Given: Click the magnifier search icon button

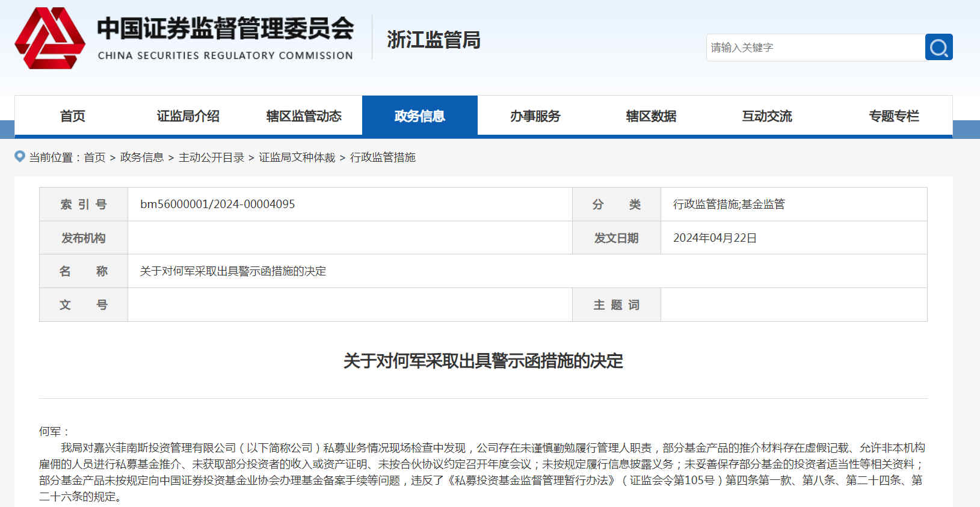Looking at the screenshot, I should [x=938, y=48].
